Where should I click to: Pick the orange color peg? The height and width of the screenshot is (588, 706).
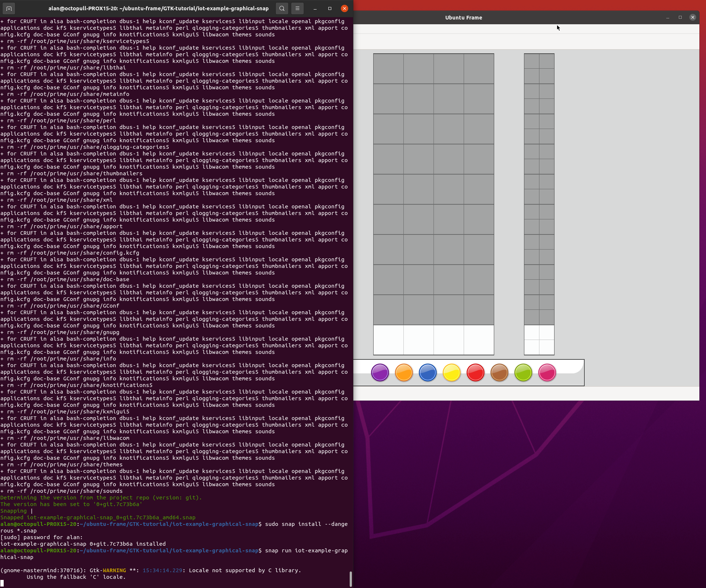404,372
